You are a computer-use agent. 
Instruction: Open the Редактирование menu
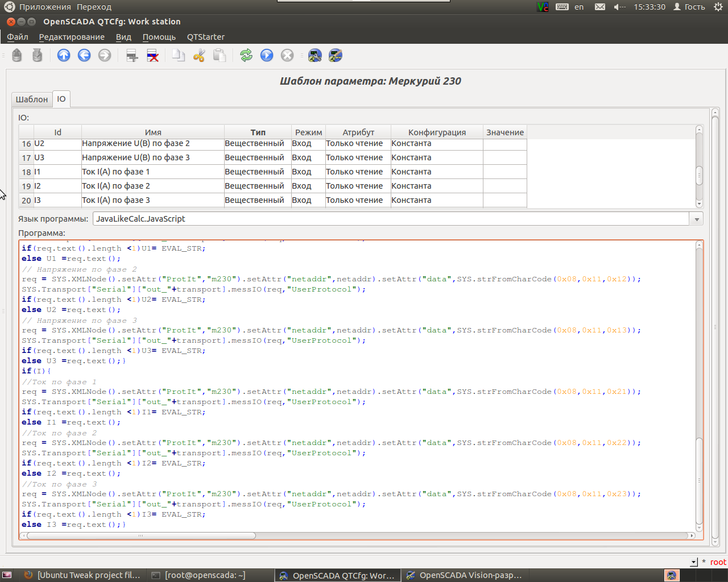(72, 37)
